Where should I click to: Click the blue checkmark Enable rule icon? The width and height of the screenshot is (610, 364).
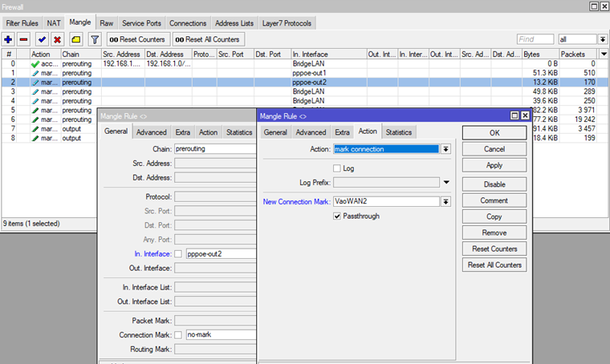[42, 39]
